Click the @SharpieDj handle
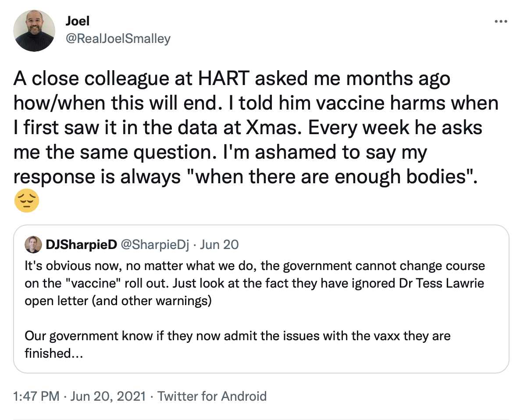 [x=154, y=245]
